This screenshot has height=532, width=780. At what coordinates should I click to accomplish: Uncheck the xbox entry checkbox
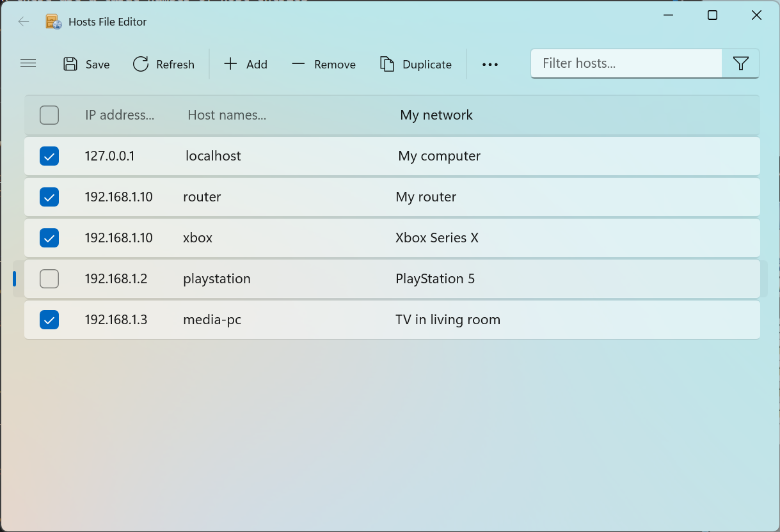(49, 238)
